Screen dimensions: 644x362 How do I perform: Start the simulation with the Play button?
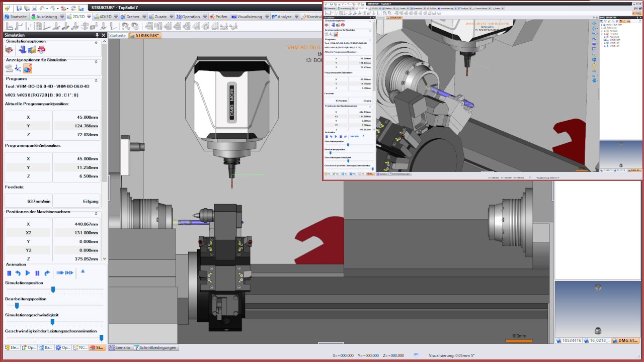(x=28, y=273)
